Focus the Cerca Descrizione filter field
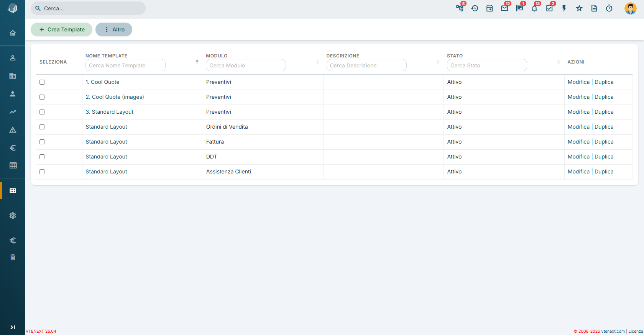Image resolution: width=644 pixels, height=335 pixels. pos(366,65)
